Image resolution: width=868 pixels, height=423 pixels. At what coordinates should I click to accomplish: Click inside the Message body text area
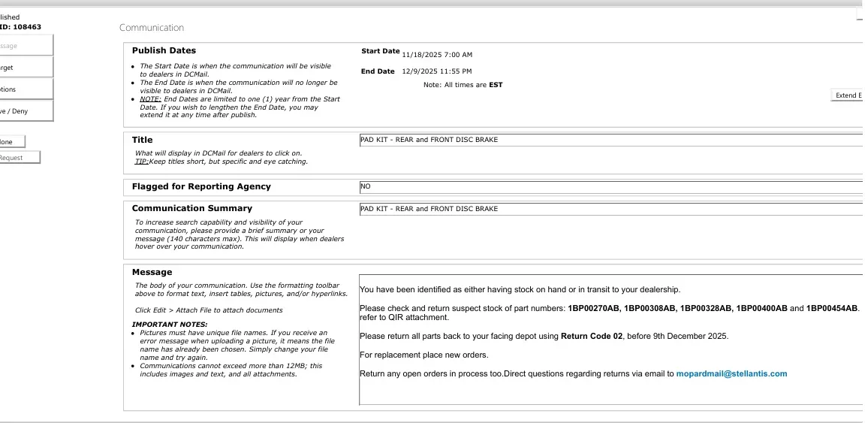pyautogui.click(x=611, y=340)
